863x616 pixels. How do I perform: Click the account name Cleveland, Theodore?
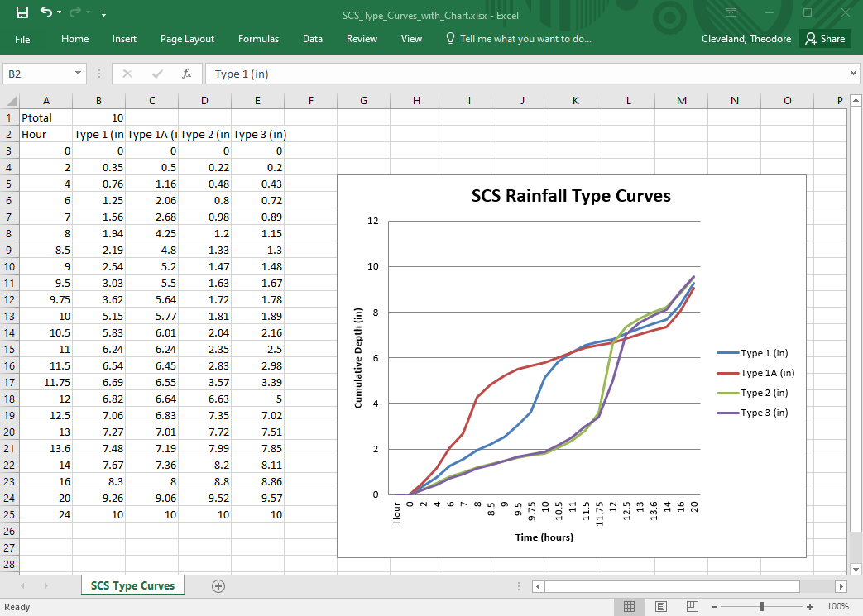pyautogui.click(x=746, y=39)
